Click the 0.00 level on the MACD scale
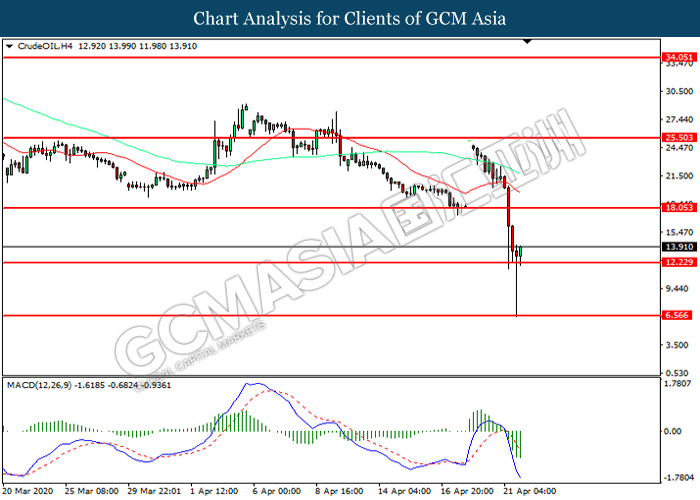 (x=676, y=431)
